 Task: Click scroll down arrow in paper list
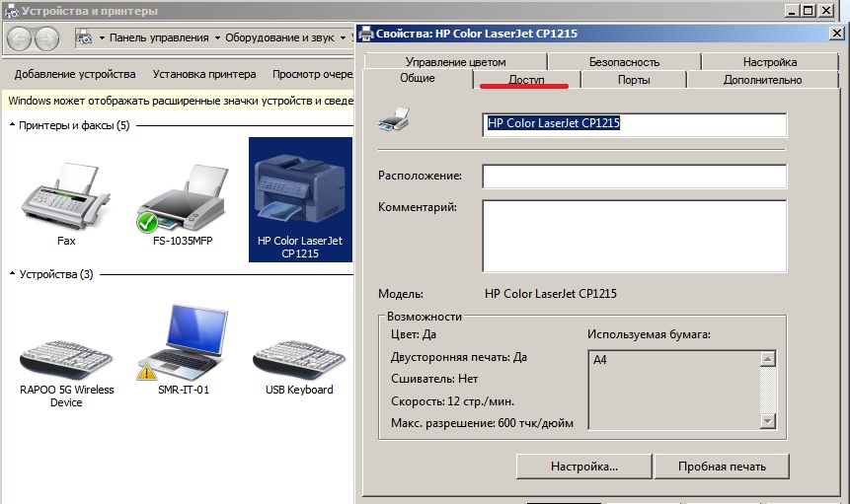click(x=768, y=420)
